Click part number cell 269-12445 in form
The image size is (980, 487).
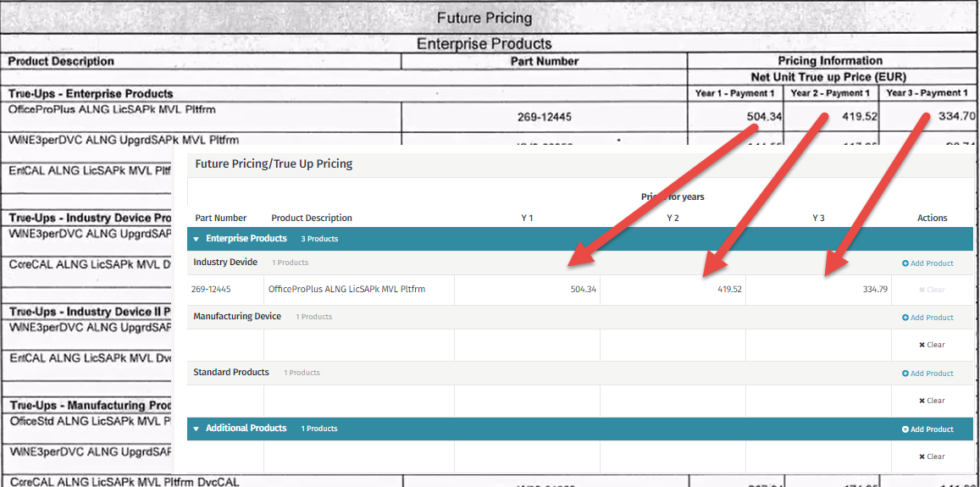225,290
